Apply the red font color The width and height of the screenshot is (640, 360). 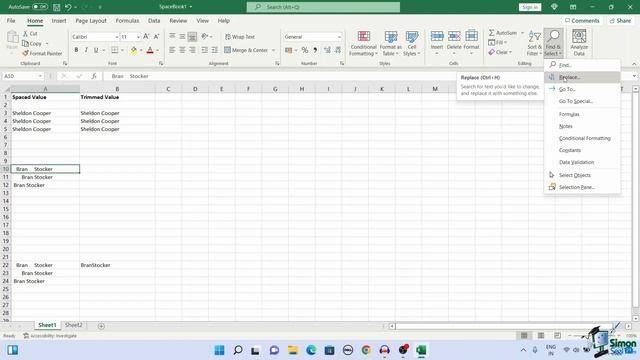click(150, 50)
